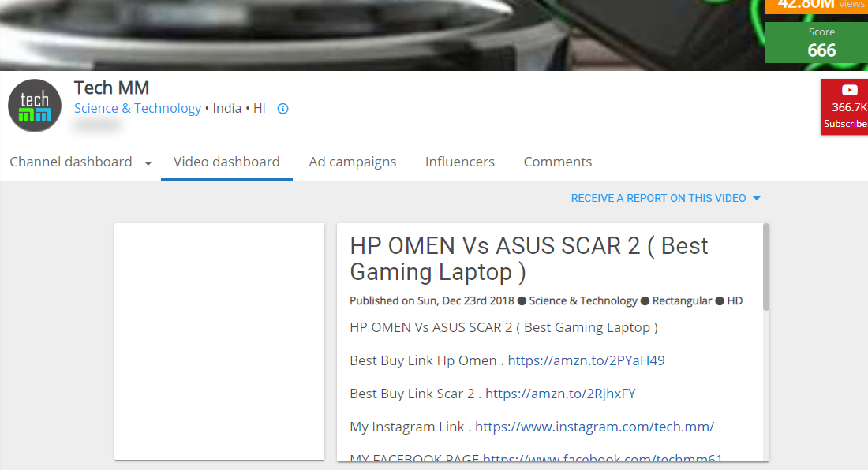Go to the Influencers tab

point(460,162)
